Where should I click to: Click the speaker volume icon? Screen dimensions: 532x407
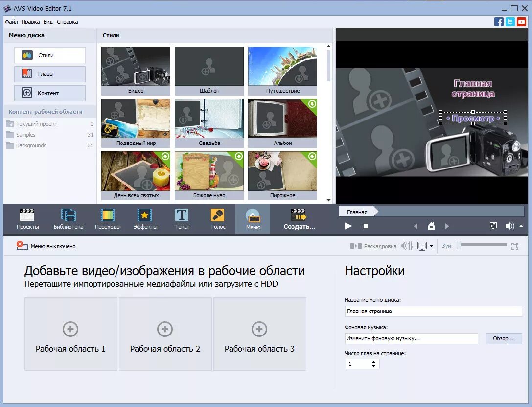(x=509, y=226)
